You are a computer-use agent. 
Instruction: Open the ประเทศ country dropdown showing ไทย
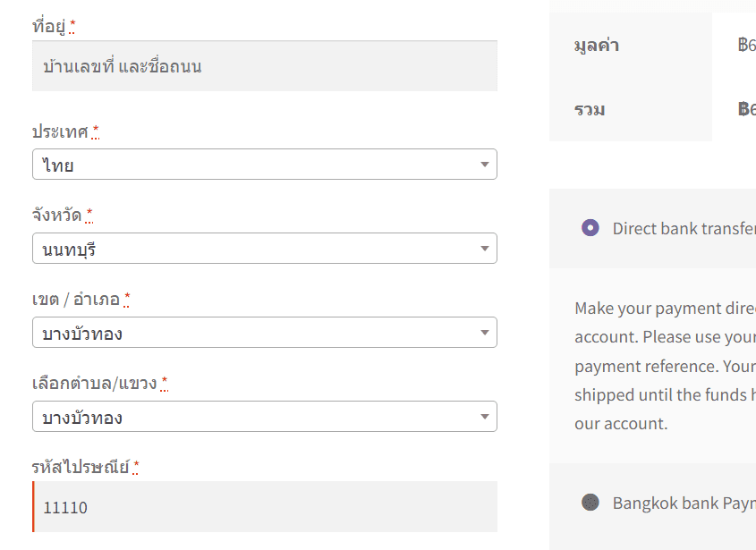(x=264, y=165)
